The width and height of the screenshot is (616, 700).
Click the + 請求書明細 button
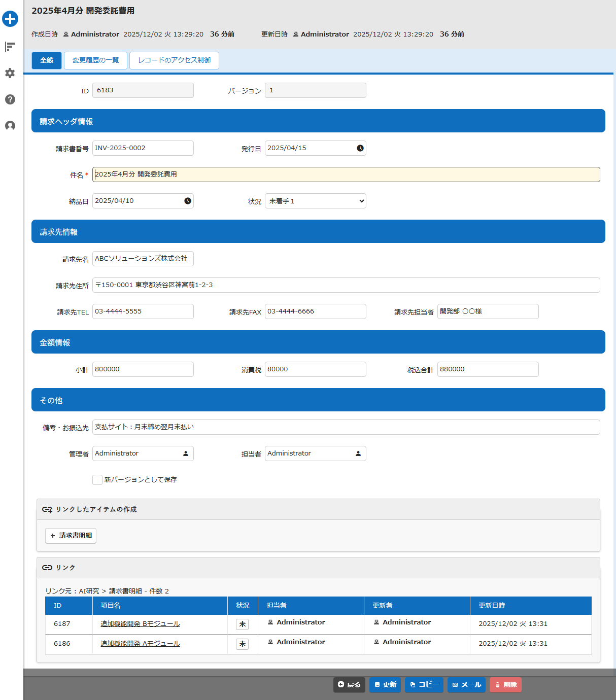(71, 536)
